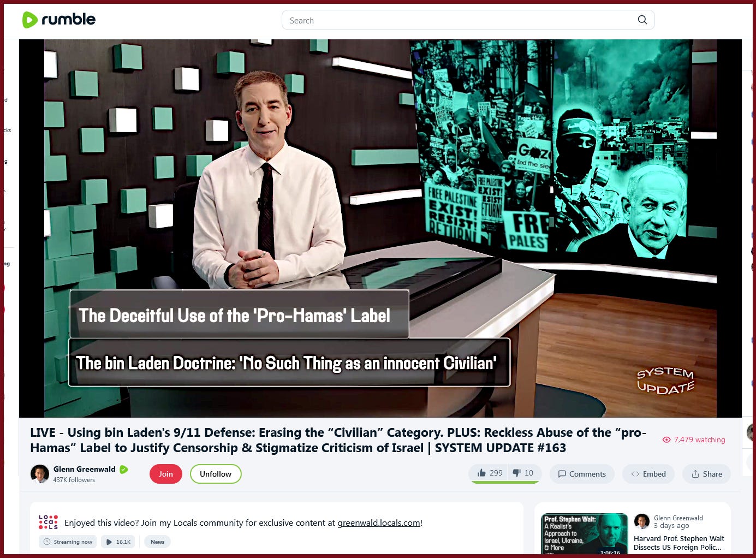Click the Rumble logo
The width and height of the screenshot is (756, 558).
coord(58,20)
